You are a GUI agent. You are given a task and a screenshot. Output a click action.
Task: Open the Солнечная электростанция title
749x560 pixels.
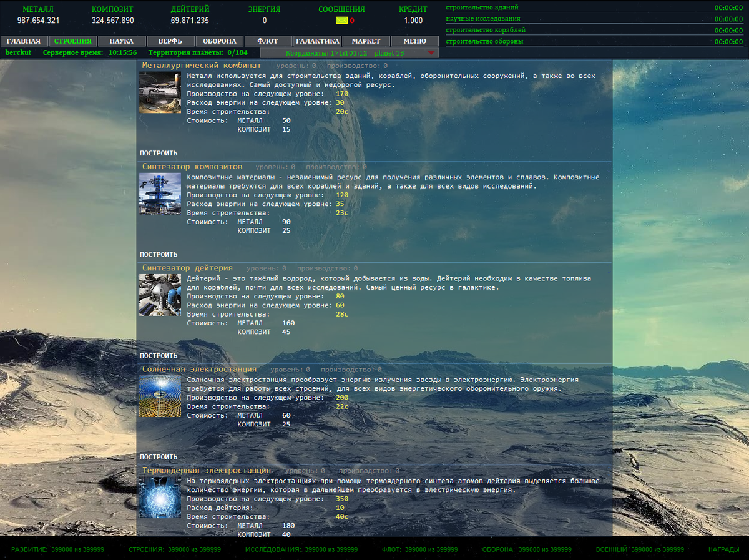pos(199,370)
